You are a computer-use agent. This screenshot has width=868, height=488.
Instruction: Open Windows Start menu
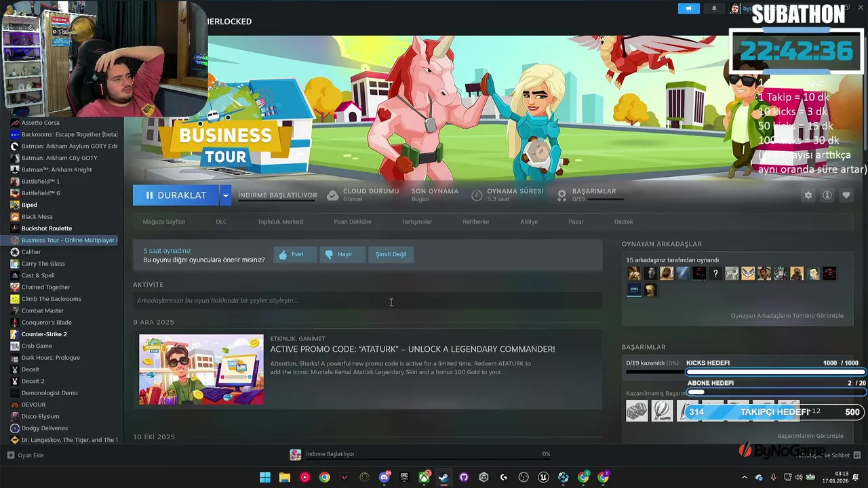point(265,477)
